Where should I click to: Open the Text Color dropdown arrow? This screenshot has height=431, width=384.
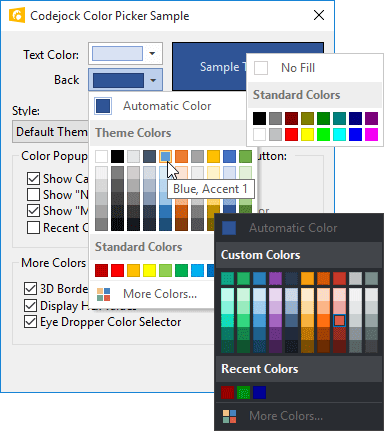pyautogui.click(x=152, y=53)
